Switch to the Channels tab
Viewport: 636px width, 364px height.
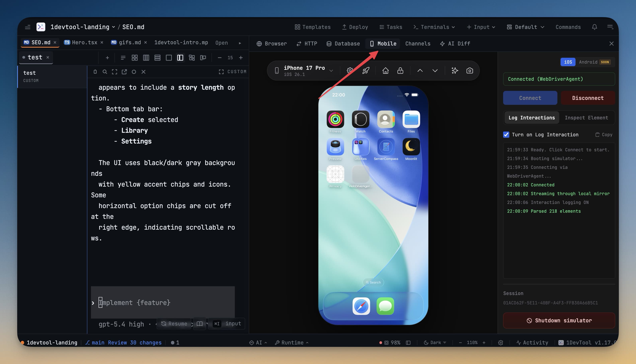[418, 43]
